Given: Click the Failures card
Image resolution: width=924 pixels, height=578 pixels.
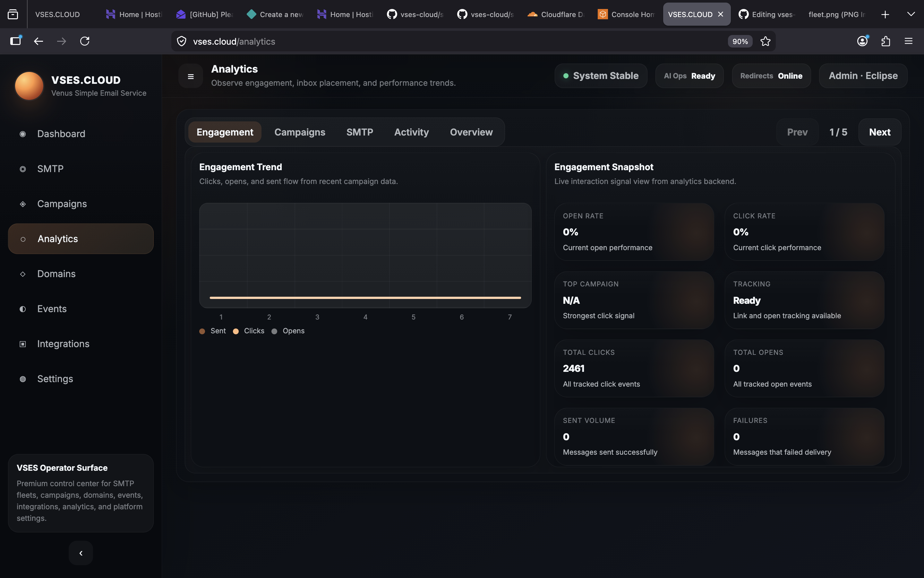Looking at the screenshot, I should tap(805, 437).
